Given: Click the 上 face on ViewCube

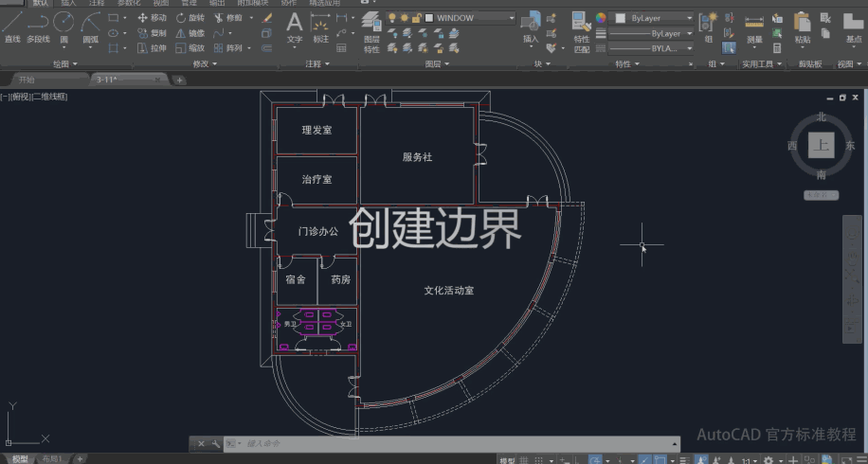Looking at the screenshot, I should point(821,146).
